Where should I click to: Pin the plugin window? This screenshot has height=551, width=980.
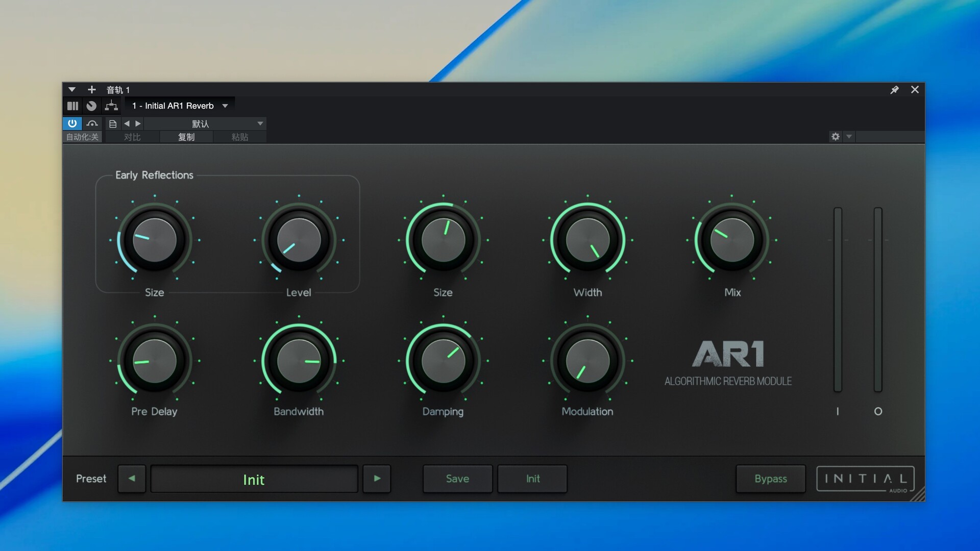(x=894, y=90)
